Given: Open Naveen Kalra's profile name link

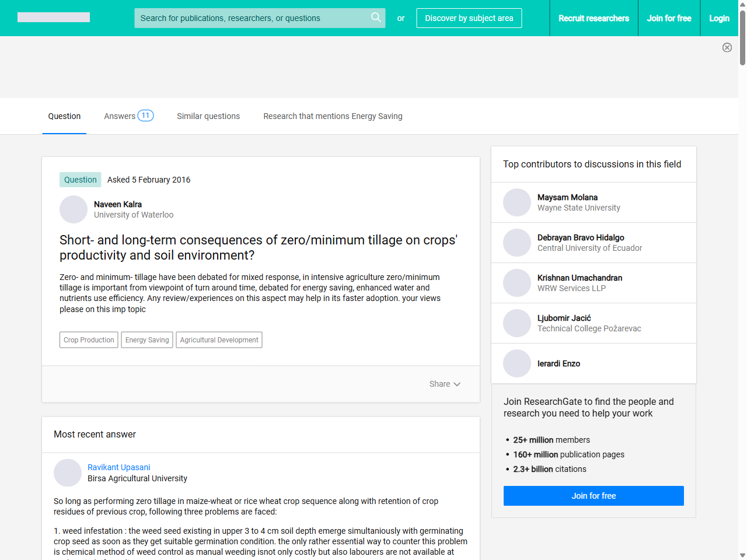Looking at the screenshot, I should click(x=118, y=204).
